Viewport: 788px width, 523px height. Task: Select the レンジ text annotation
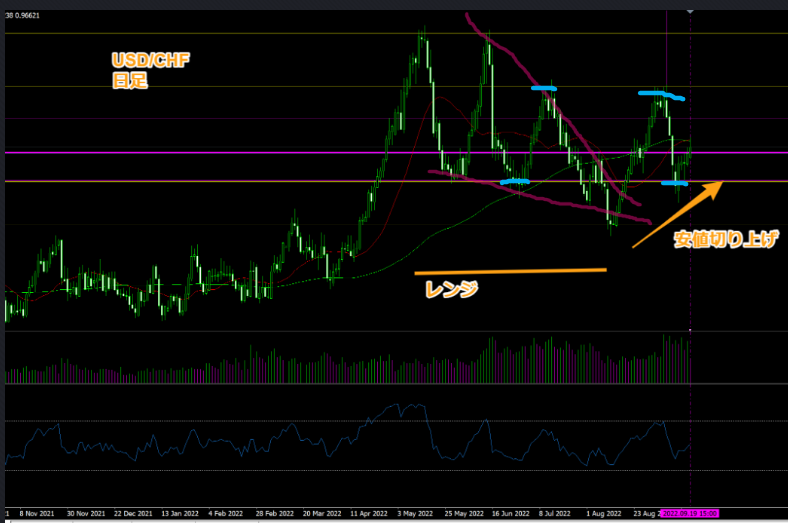[x=450, y=290]
